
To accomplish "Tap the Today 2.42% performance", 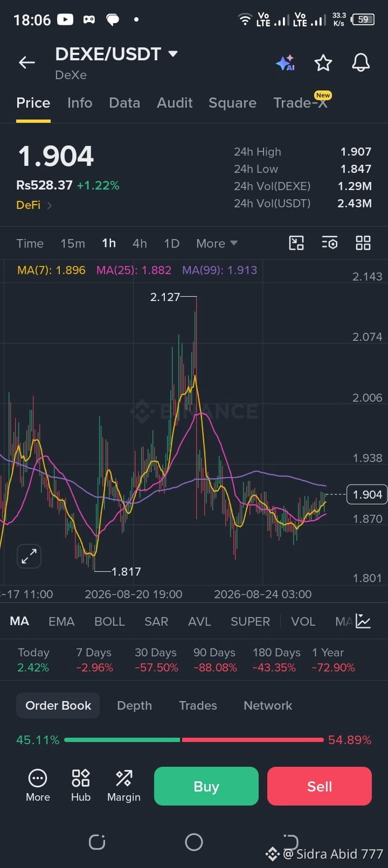I will (x=33, y=660).
